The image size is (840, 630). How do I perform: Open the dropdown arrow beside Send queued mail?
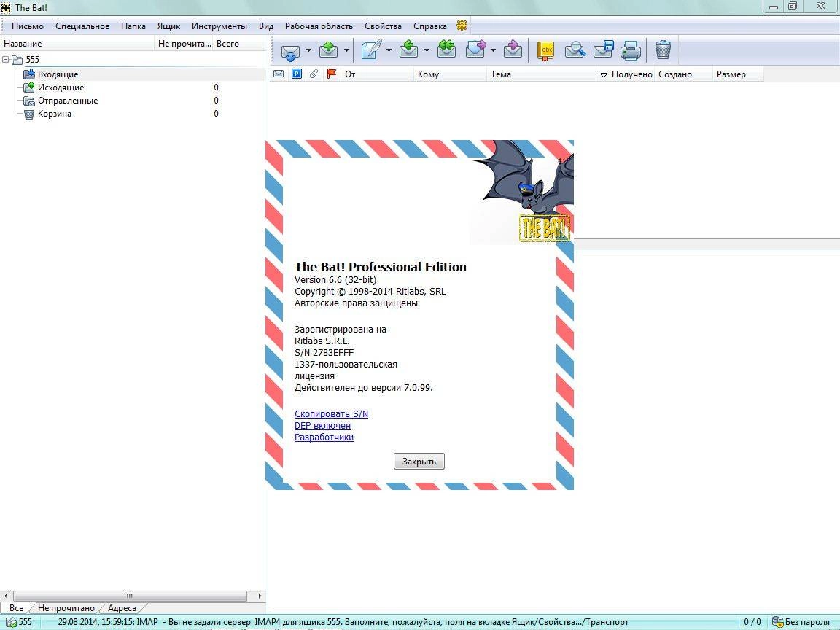346,50
